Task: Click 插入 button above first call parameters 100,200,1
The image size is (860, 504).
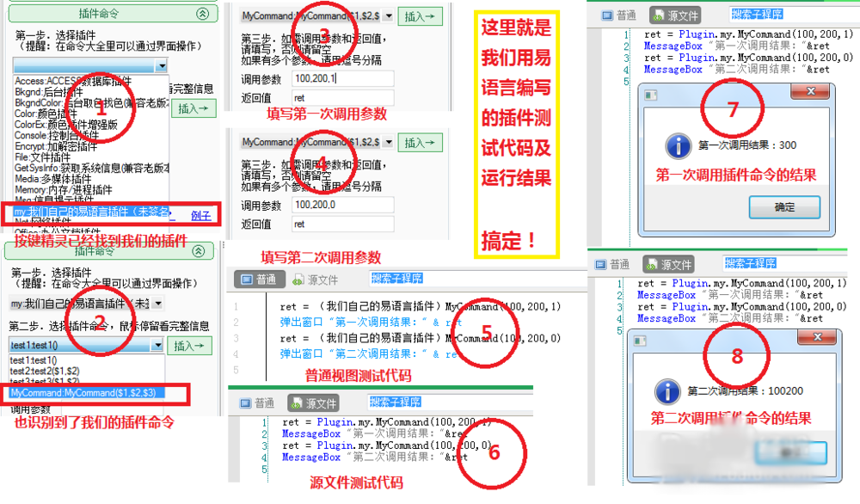Action: (x=420, y=17)
